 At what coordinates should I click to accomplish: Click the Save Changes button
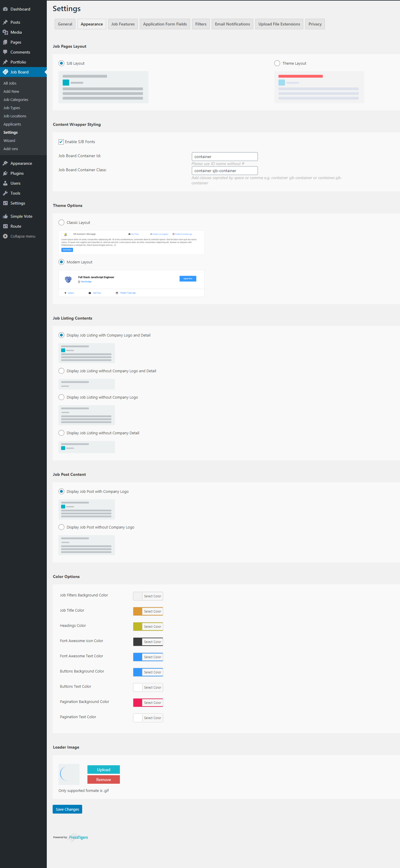[67, 809]
